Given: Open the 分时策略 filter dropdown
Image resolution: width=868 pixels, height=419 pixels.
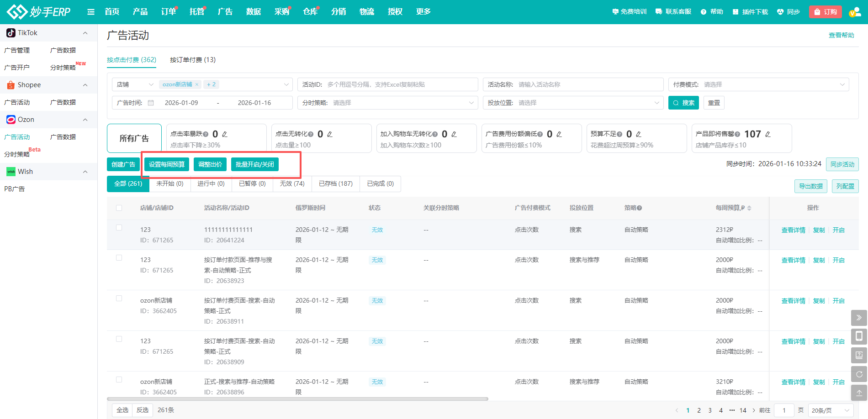Looking at the screenshot, I should [387, 103].
